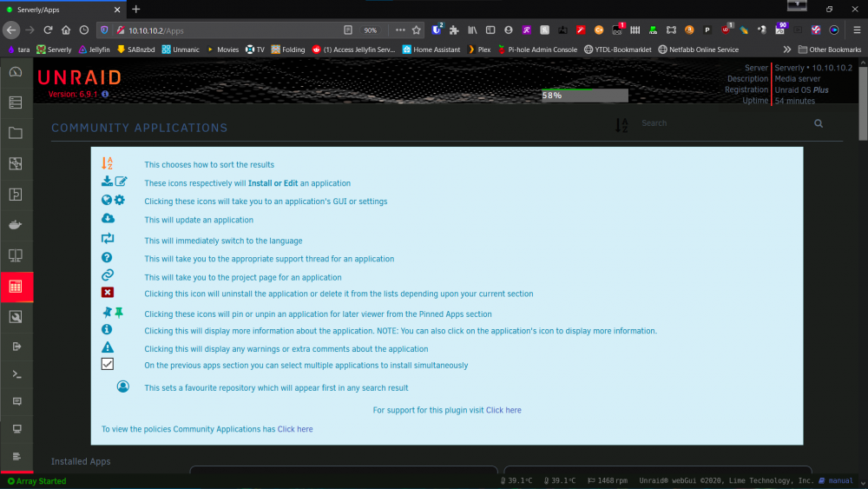Bookmark this page with the star icon

coord(417,30)
